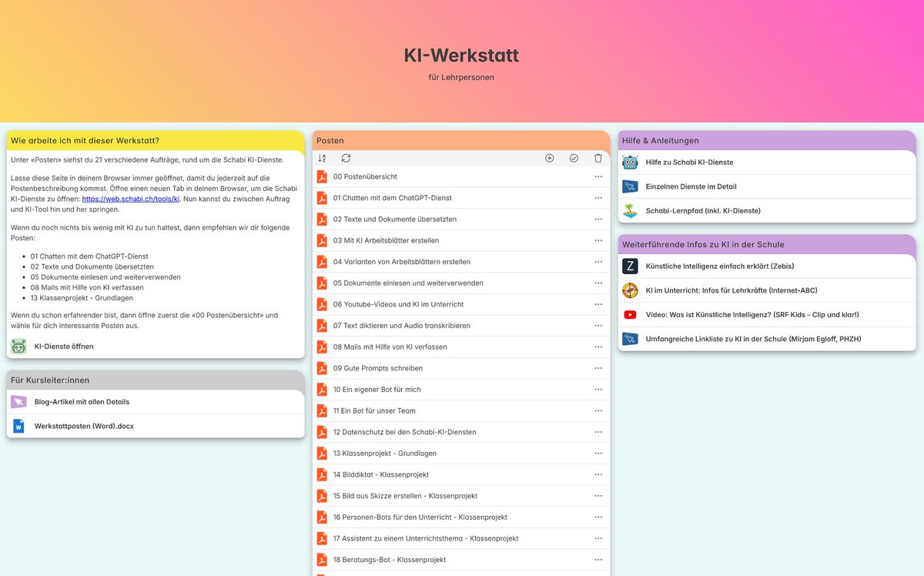The image size is (924, 576).
Task: Click the link icon of Umfangreiche Linkliste
Action: [x=630, y=339]
